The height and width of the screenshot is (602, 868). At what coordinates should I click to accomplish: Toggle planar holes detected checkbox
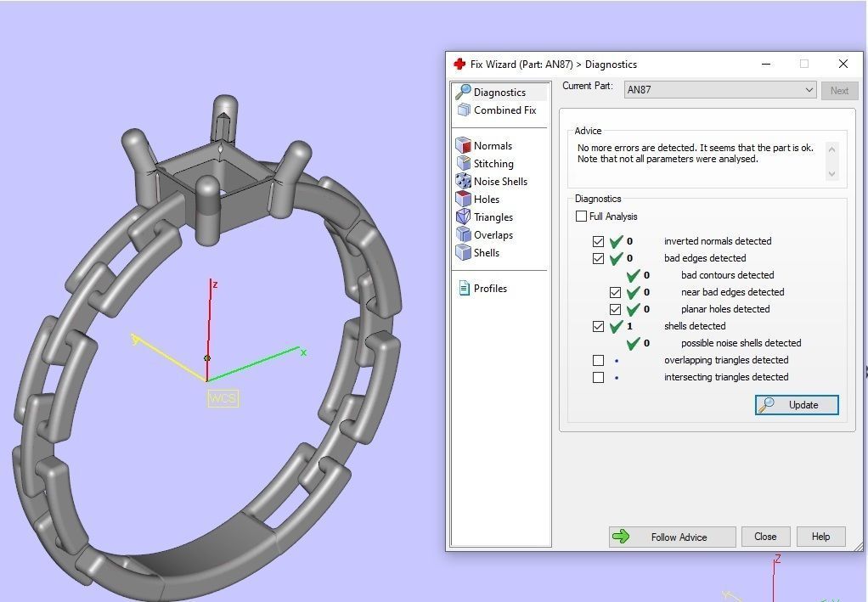pyautogui.click(x=615, y=309)
